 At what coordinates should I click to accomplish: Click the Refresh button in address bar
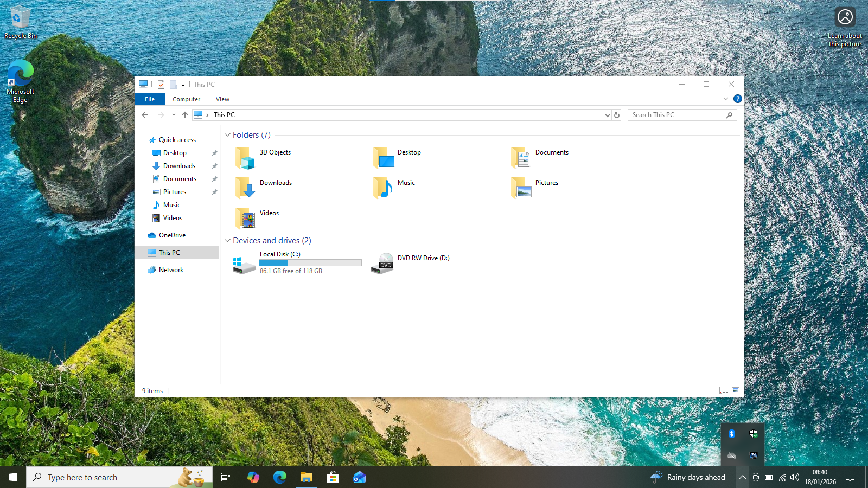pyautogui.click(x=617, y=115)
